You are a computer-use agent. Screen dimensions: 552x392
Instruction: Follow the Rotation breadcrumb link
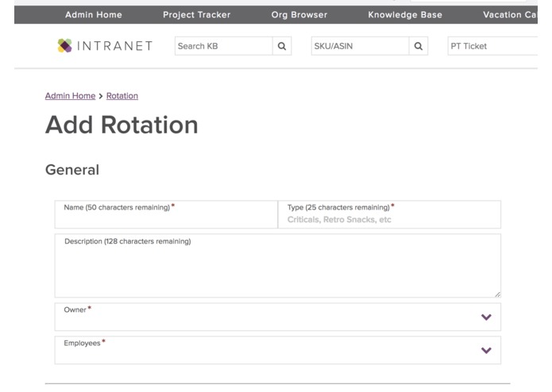click(x=122, y=96)
